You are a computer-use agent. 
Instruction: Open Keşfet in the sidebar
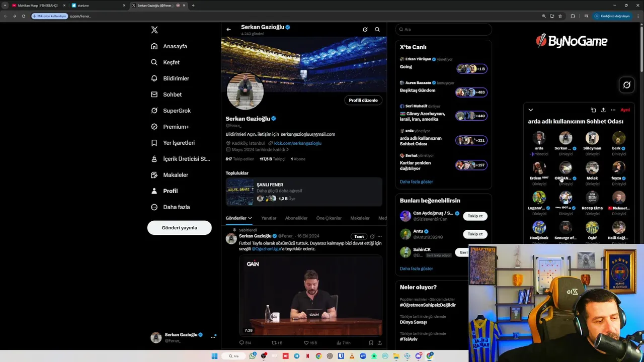click(x=165, y=62)
